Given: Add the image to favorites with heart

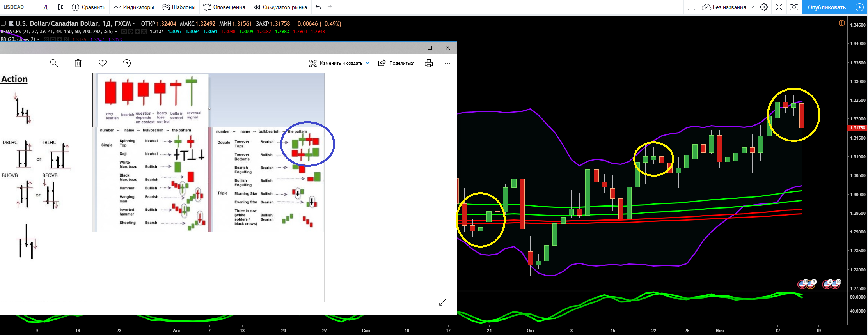Looking at the screenshot, I should 103,63.
